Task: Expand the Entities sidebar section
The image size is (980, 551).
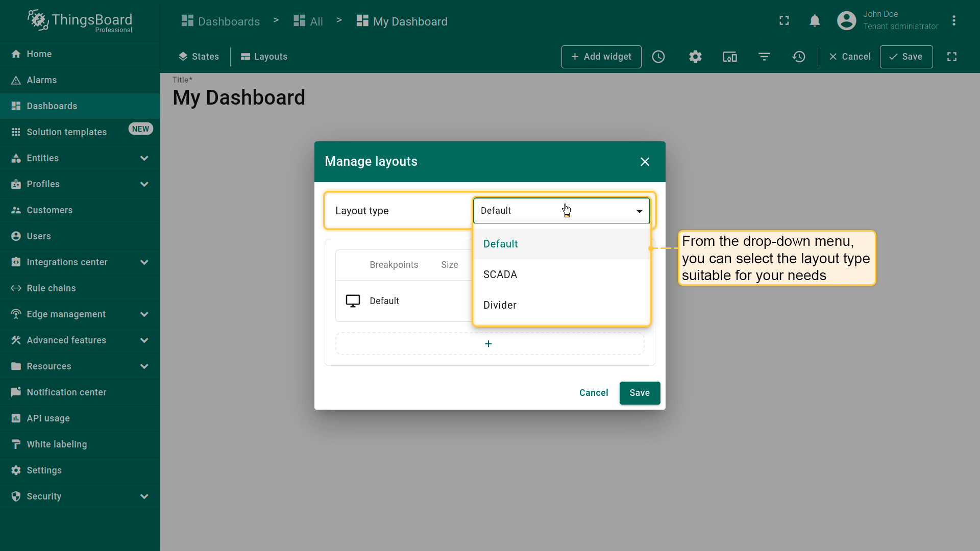Action: pyautogui.click(x=144, y=158)
